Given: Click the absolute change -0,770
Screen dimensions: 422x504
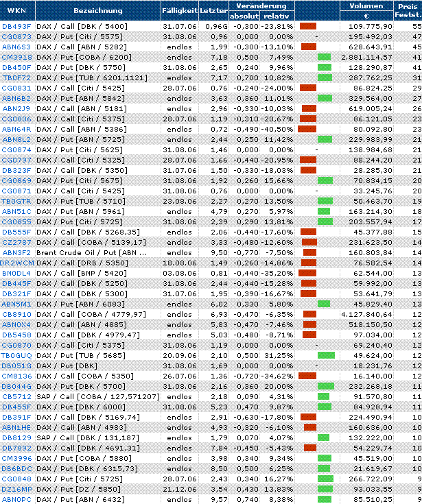Looking at the screenshot, I should [246, 252].
